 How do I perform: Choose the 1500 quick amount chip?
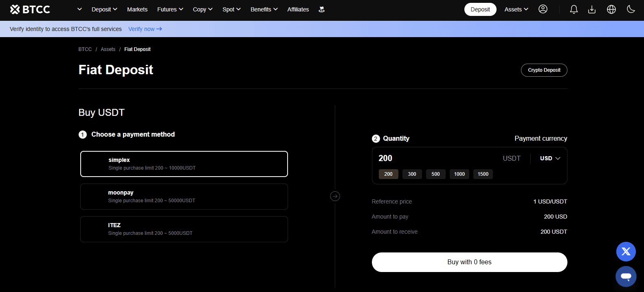point(483,174)
